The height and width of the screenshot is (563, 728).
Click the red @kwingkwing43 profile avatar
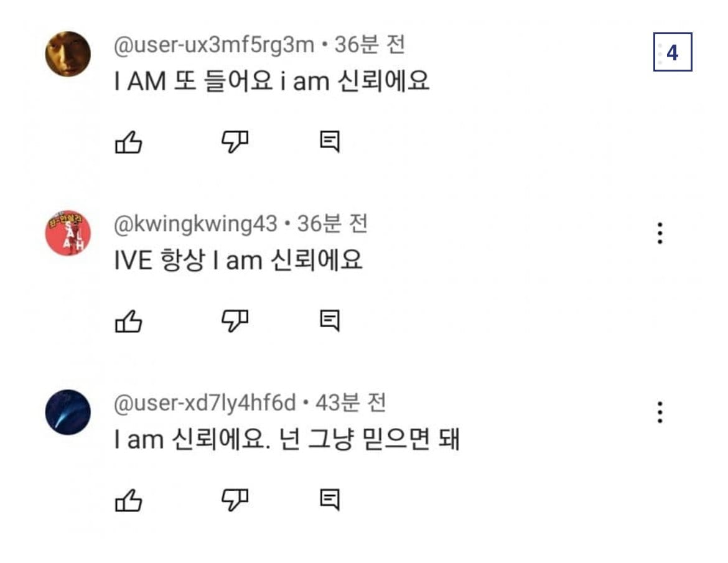[x=68, y=233]
